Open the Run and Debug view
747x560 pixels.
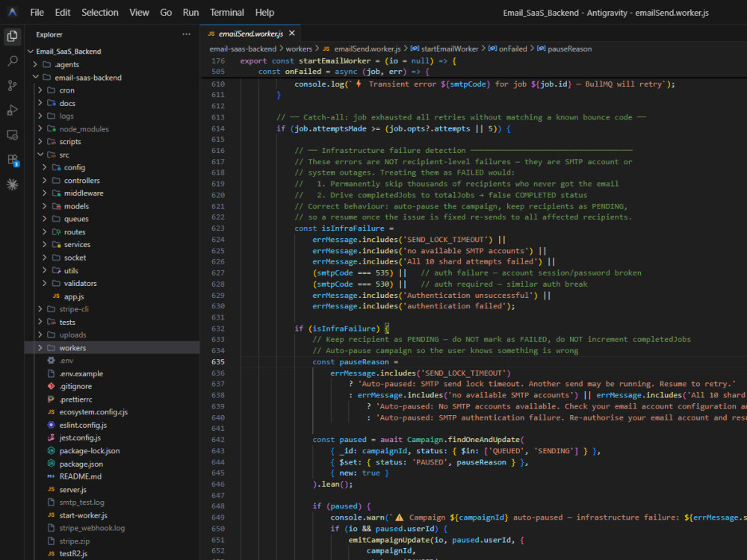point(13,110)
